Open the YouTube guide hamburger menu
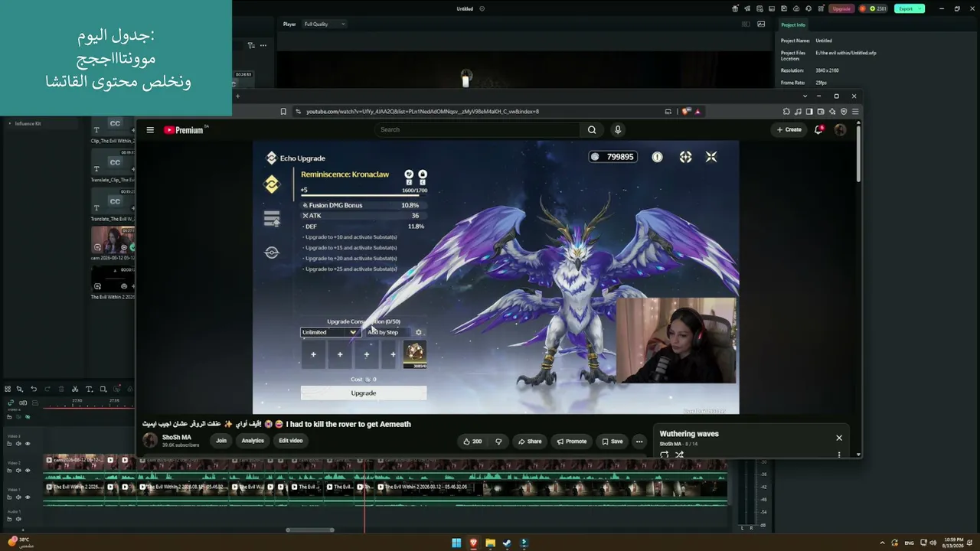The width and height of the screenshot is (980, 551). click(150, 130)
